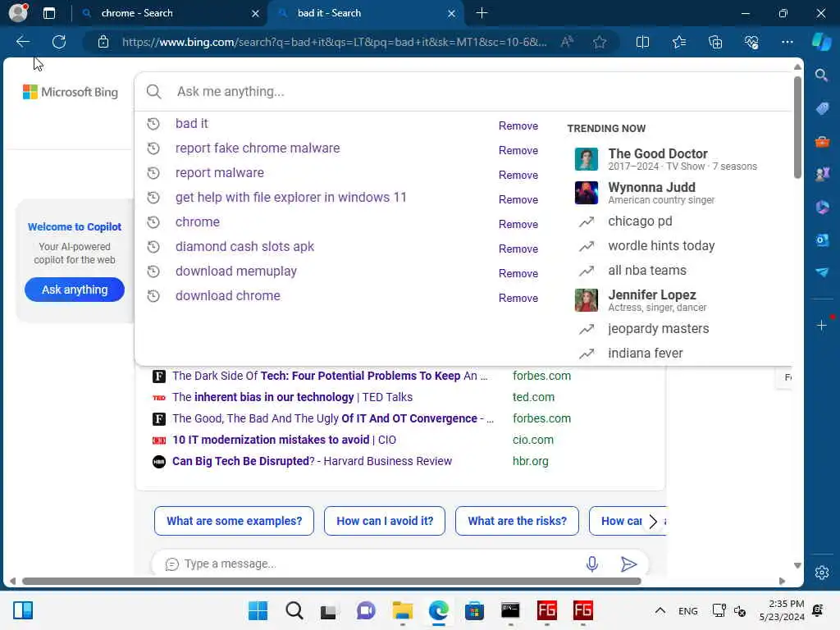Open trending 'Wynonna Judd' entry

(x=645, y=193)
